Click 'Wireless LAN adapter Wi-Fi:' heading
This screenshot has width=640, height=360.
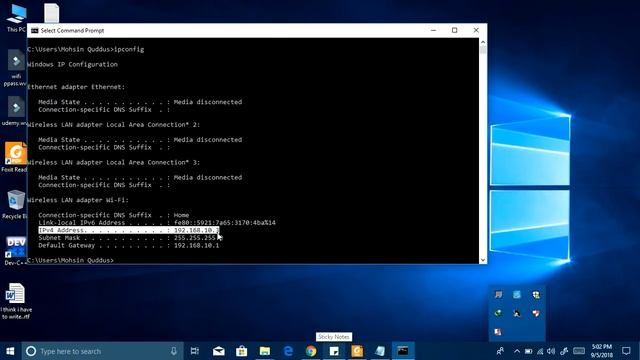78,200
